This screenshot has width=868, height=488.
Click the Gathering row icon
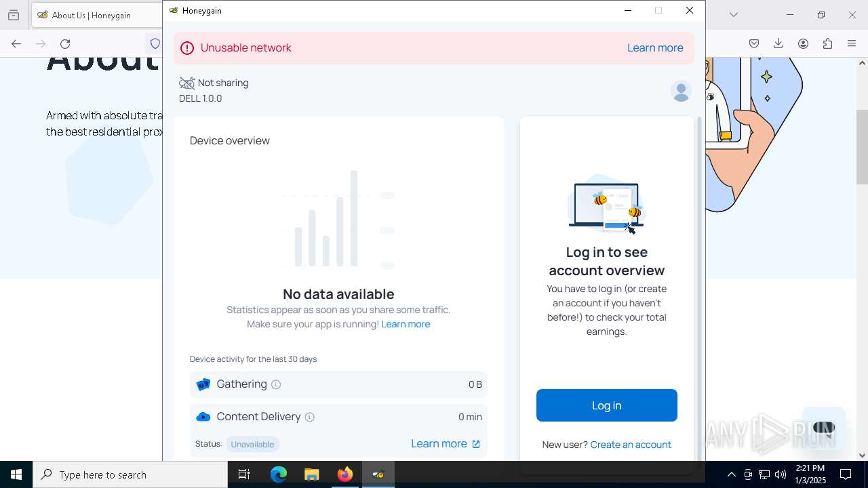coord(203,384)
